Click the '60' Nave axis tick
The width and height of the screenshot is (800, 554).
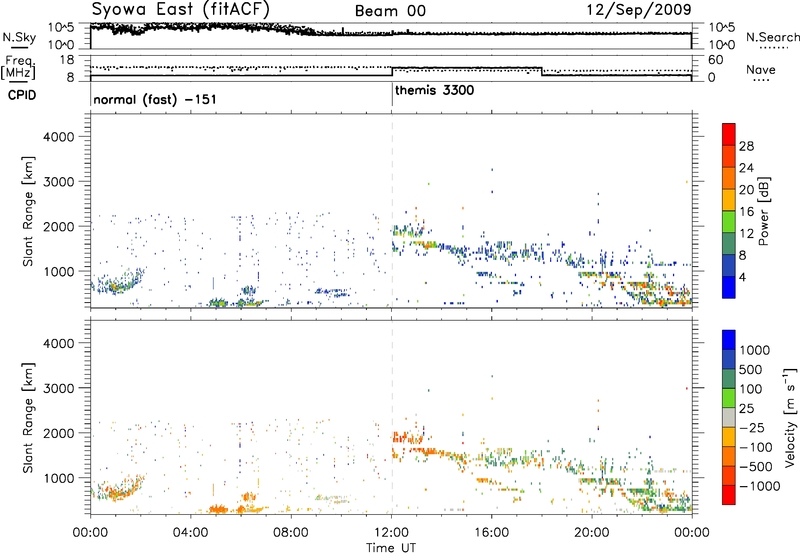coord(716,60)
